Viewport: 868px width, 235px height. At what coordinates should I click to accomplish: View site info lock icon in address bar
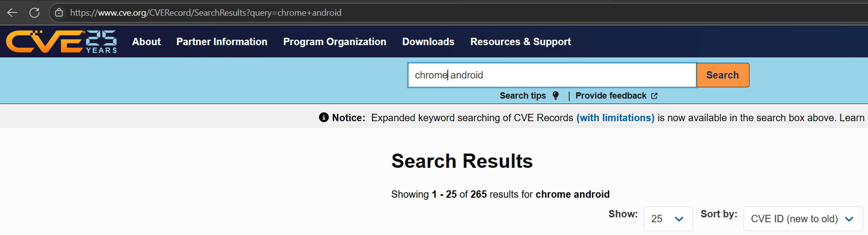[59, 13]
